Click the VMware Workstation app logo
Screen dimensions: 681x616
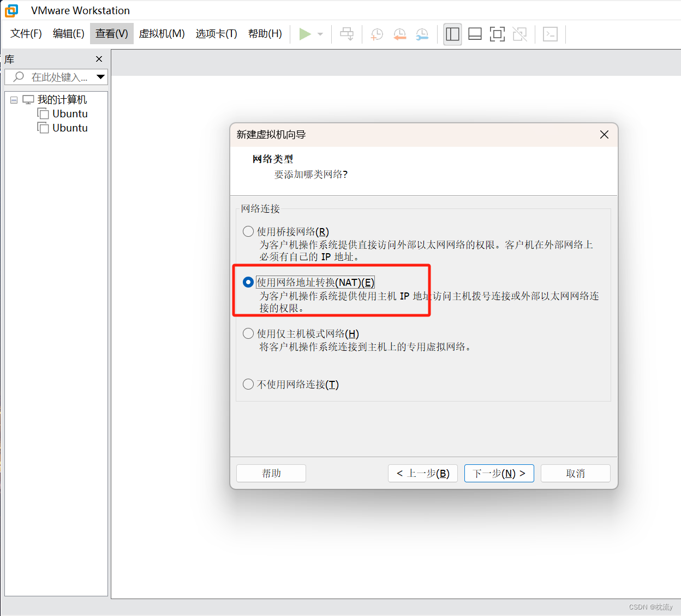[11, 10]
